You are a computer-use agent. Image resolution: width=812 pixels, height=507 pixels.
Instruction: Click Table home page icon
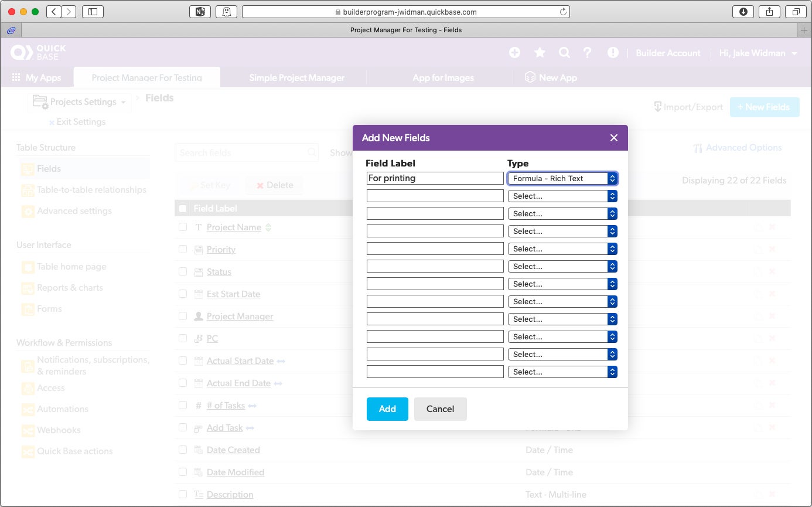pos(28,267)
